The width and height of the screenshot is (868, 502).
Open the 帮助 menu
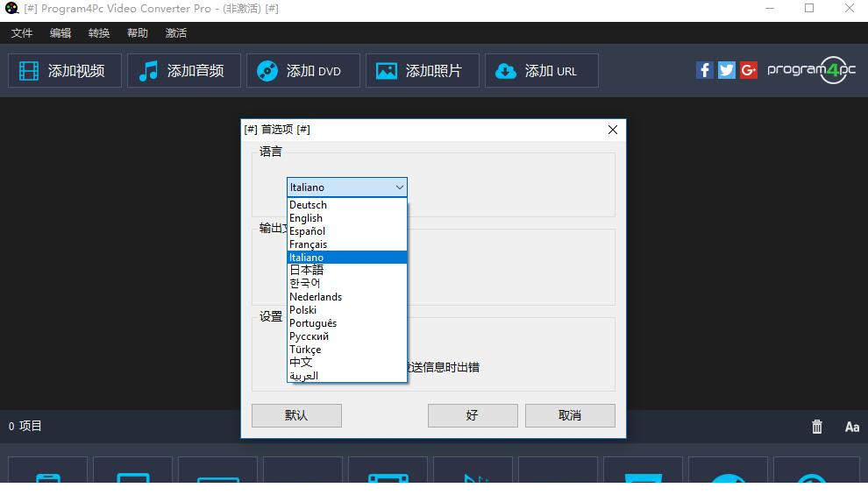(x=138, y=33)
